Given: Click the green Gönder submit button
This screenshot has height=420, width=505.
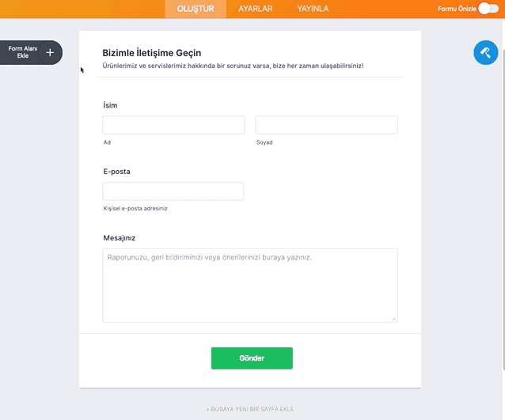Looking at the screenshot, I should (252, 358).
